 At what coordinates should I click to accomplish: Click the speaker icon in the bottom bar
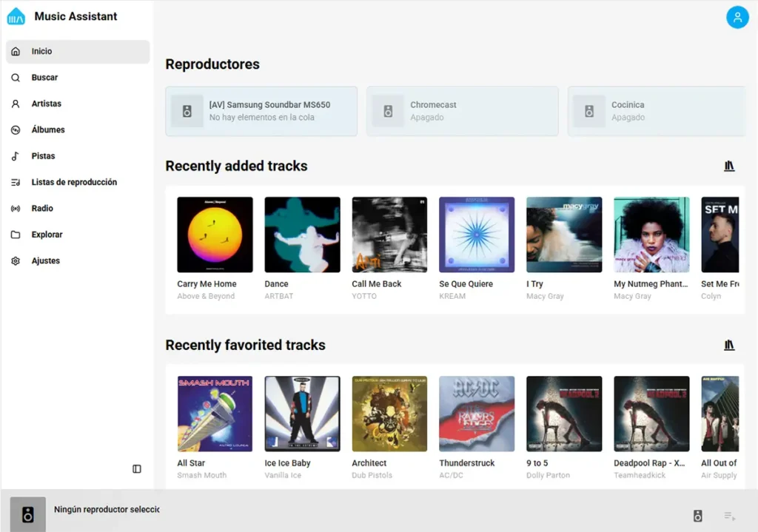697,515
